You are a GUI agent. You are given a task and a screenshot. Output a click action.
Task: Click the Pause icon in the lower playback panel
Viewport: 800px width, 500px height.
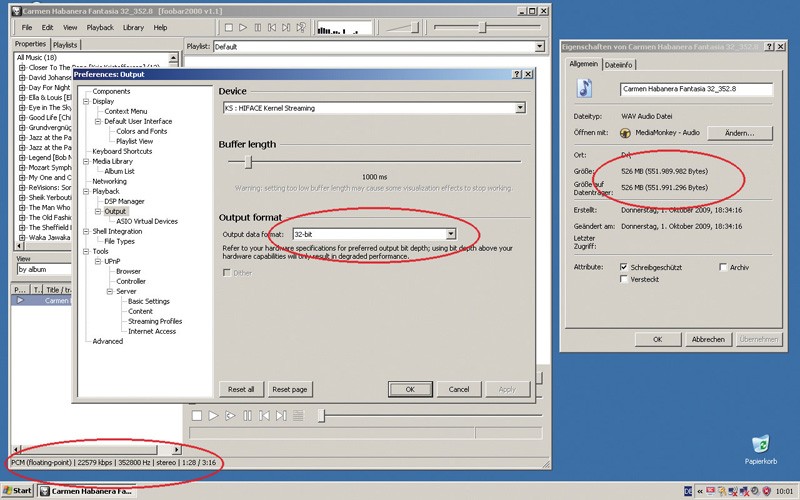247,416
